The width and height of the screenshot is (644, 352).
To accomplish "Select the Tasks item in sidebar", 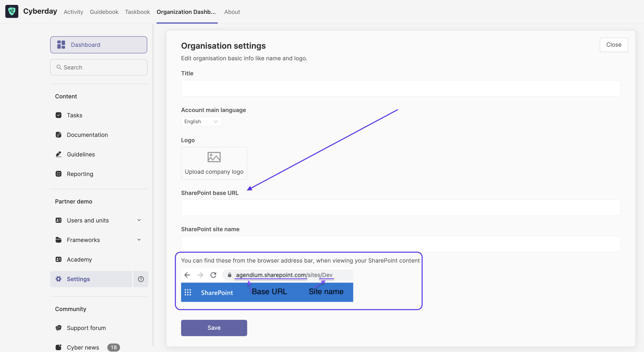I will (74, 115).
